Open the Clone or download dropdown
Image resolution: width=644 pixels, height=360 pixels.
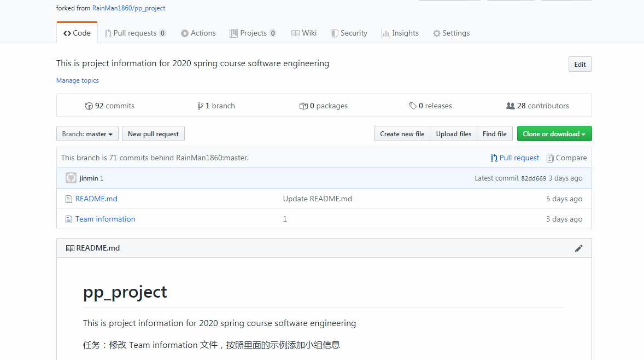(x=554, y=134)
